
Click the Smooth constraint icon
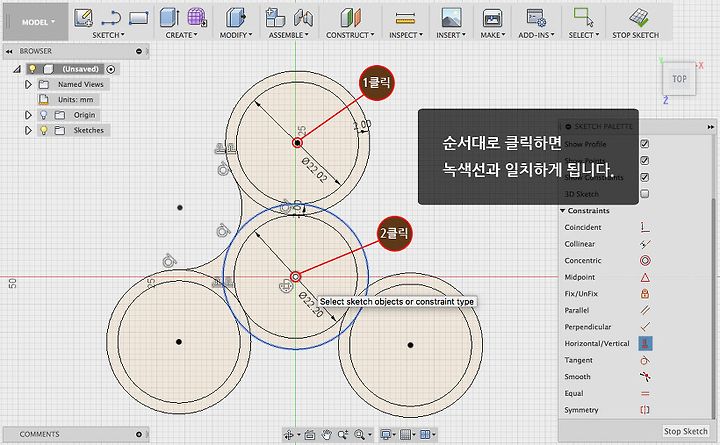click(645, 377)
